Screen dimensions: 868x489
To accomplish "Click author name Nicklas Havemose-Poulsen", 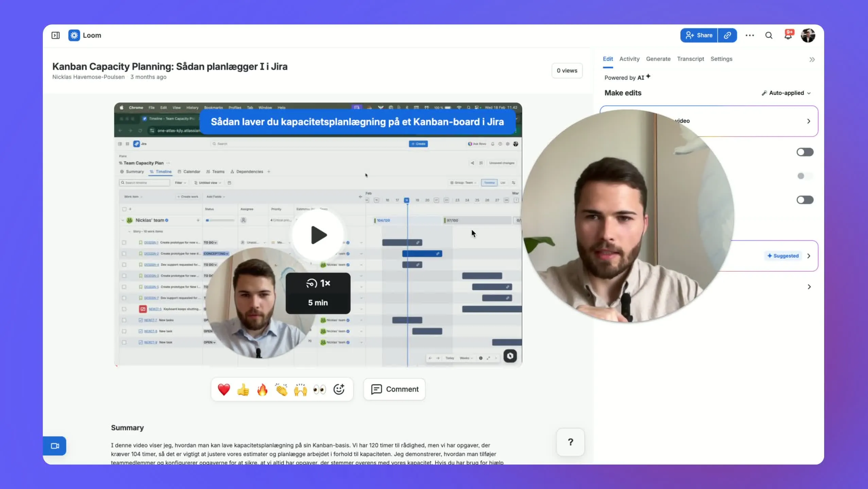I will (x=88, y=77).
